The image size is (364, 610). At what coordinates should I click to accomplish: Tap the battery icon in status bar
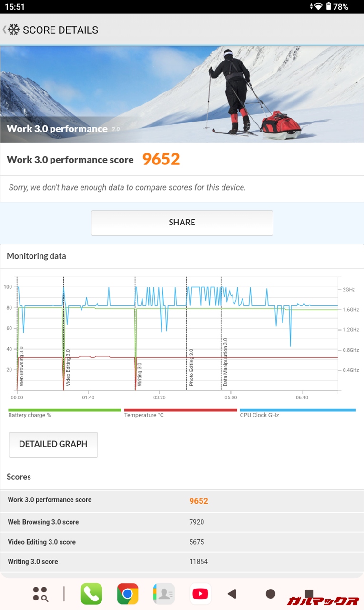(328, 7)
